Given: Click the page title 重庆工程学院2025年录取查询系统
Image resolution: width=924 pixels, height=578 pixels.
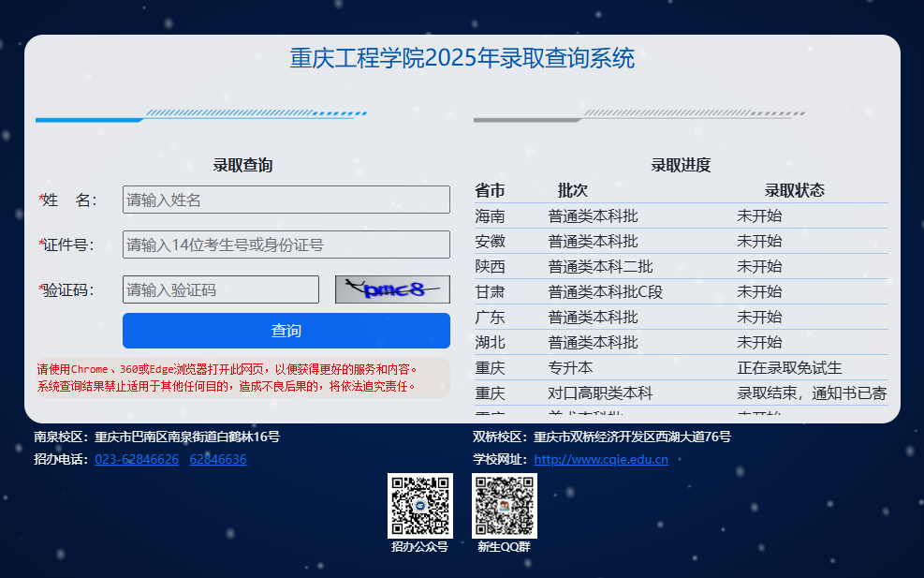Looking at the screenshot, I should point(462,58).
